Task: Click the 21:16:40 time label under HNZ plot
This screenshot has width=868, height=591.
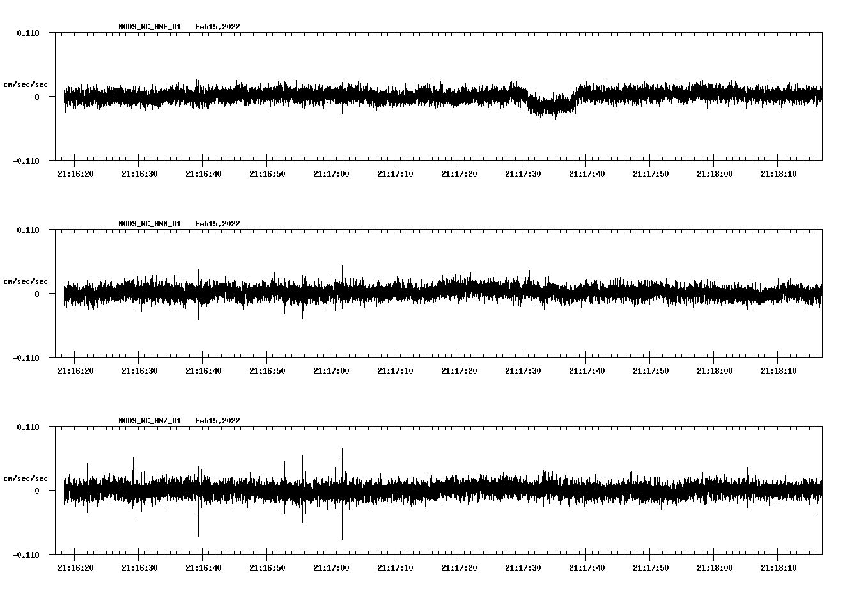Action: click(203, 568)
